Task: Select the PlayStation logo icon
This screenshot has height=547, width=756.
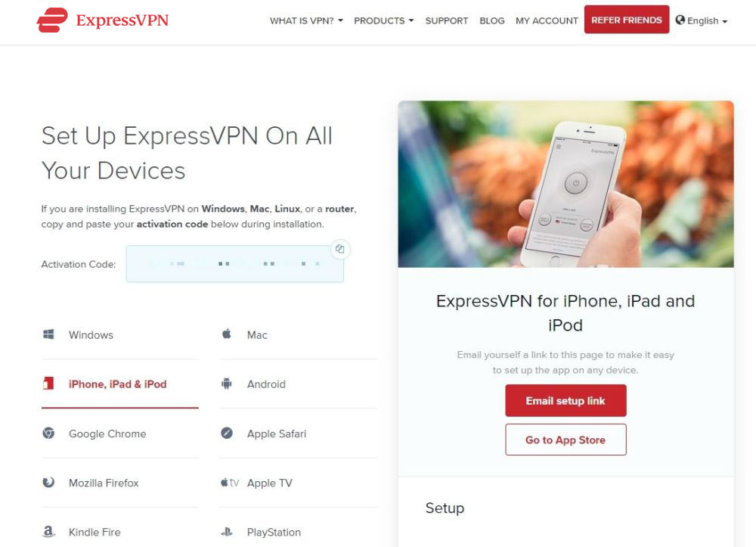Action: (226, 532)
